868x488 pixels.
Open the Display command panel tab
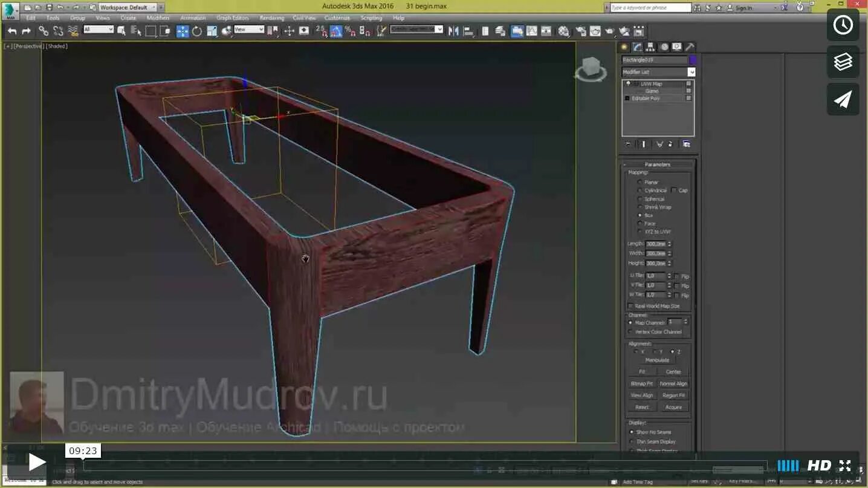click(x=676, y=47)
